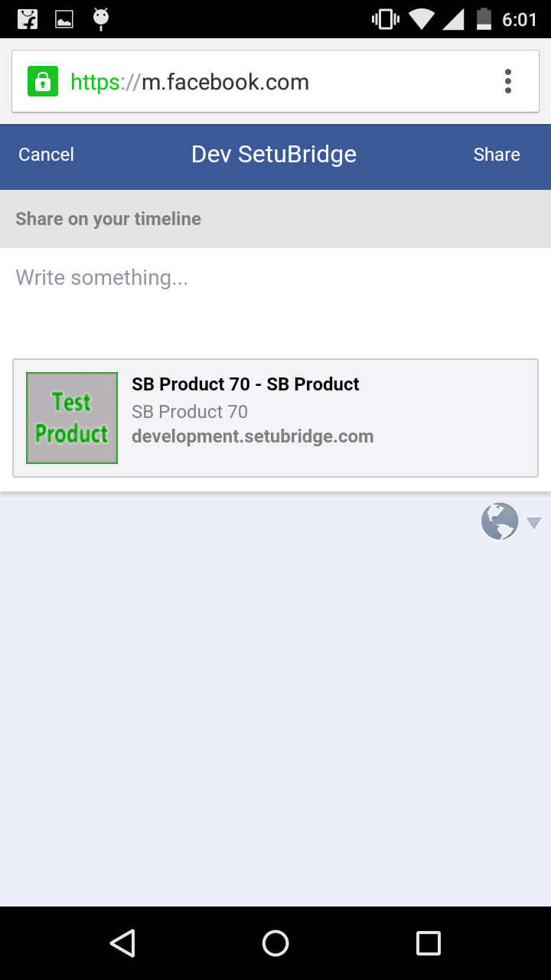Open the development.setubridge.com link
The width and height of the screenshot is (551, 980).
[253, 436]
